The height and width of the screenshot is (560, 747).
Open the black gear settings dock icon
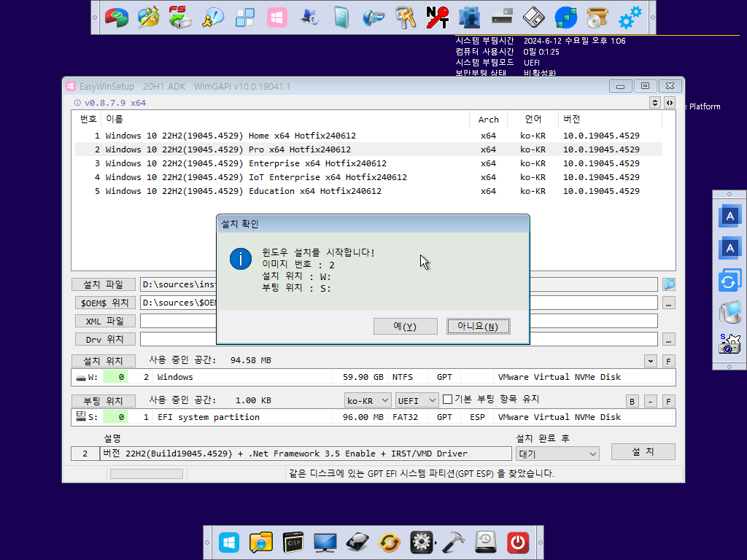coord(422,542)
